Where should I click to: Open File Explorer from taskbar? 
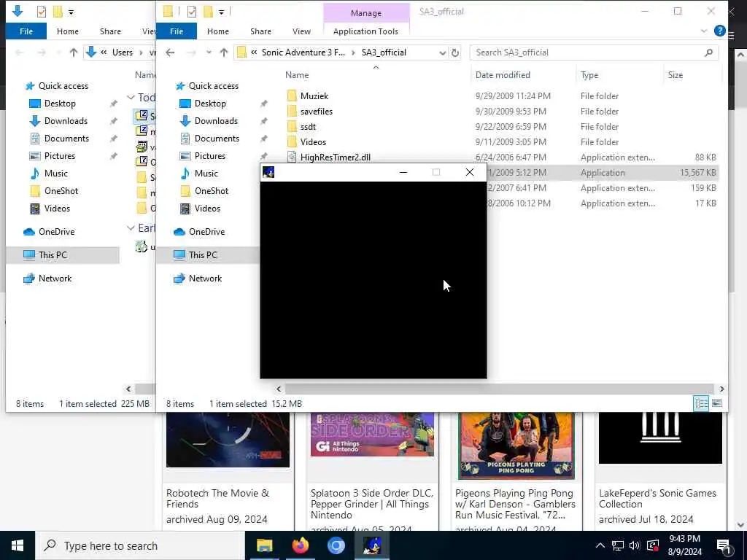coord(264,545)
